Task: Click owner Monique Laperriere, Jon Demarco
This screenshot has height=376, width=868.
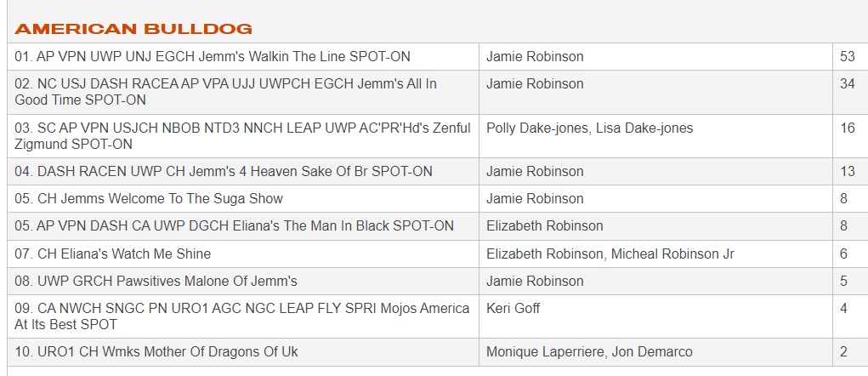Action: click(x=589, y=352)
